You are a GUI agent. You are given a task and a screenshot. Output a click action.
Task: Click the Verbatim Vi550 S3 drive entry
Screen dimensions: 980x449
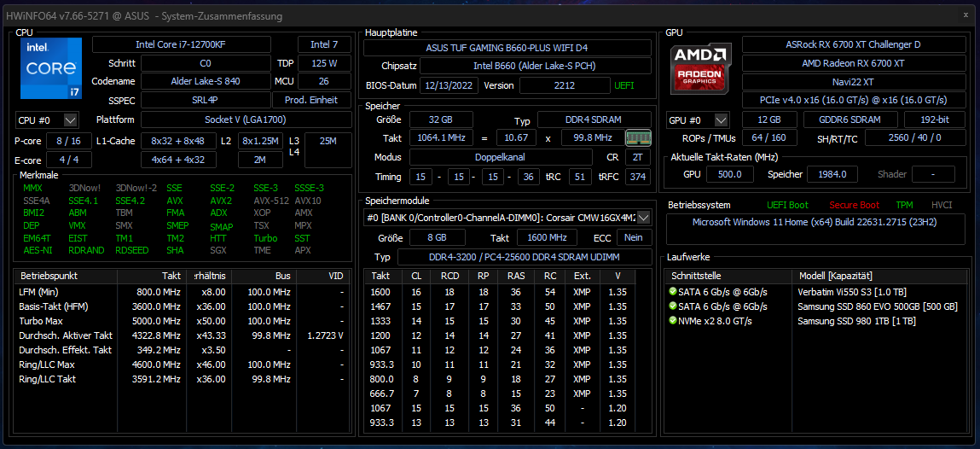coord(852,292)
